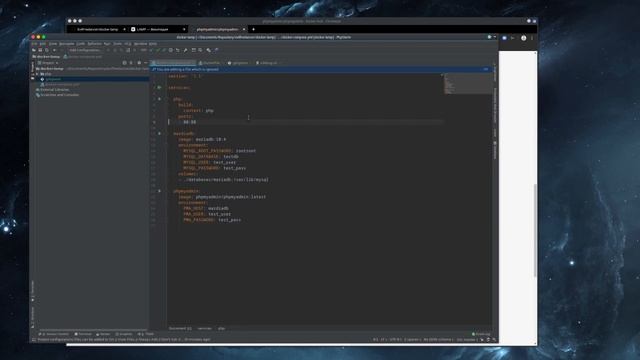The image size is (640, 360).
Task: Click the Revert changes icon
Action: 178,50
